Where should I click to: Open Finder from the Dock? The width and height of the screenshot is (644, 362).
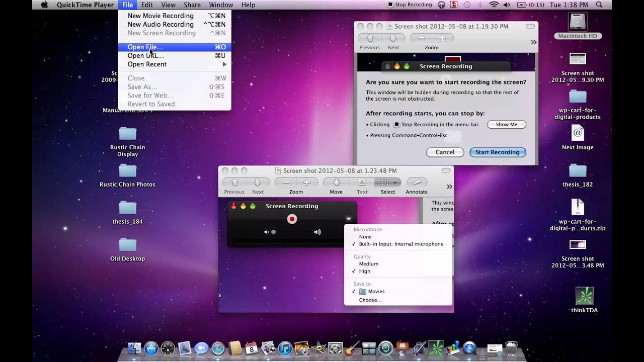tap(134, 348)
